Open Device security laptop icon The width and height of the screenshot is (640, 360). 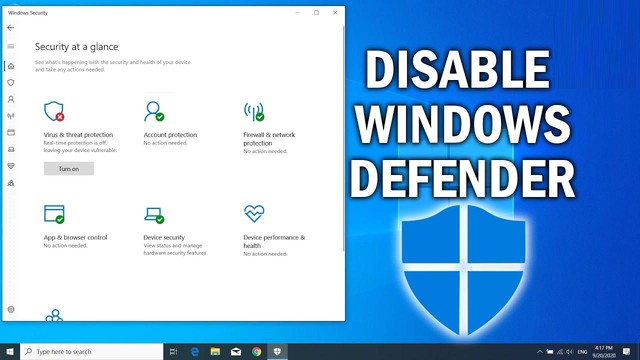[x=154, y=215]
